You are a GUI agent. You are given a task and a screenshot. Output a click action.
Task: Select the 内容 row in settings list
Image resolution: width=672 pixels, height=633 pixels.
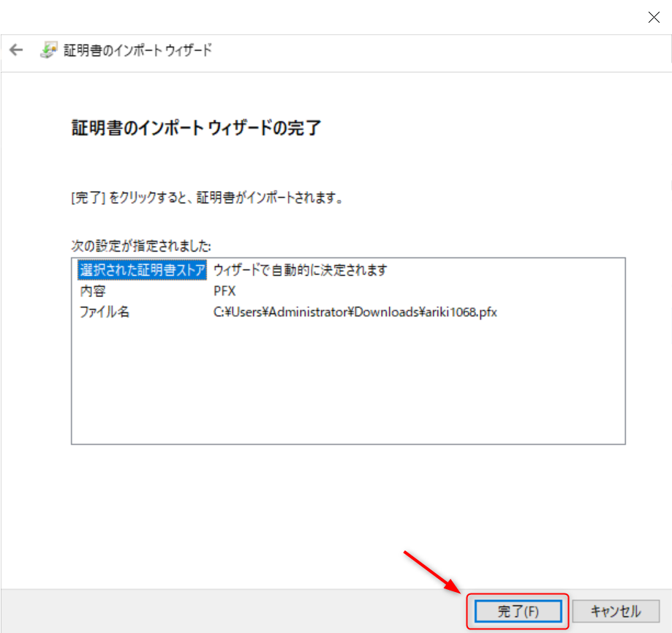point(92,291)
